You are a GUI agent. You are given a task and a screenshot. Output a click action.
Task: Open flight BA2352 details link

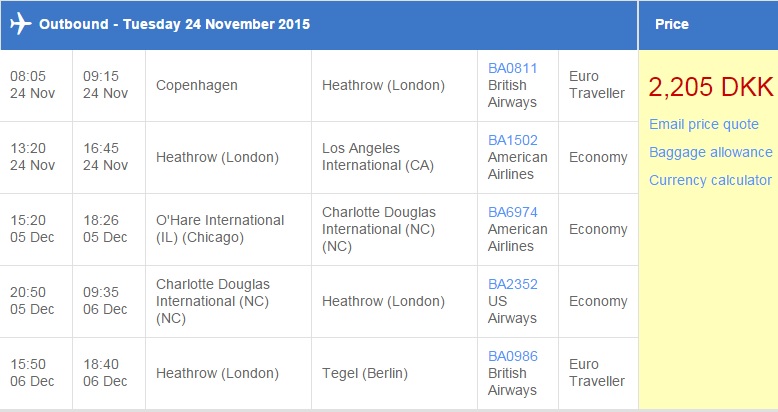point(513,284)
